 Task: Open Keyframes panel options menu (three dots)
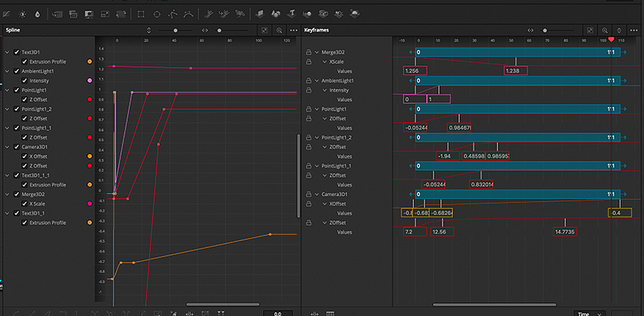pos(633,30)
